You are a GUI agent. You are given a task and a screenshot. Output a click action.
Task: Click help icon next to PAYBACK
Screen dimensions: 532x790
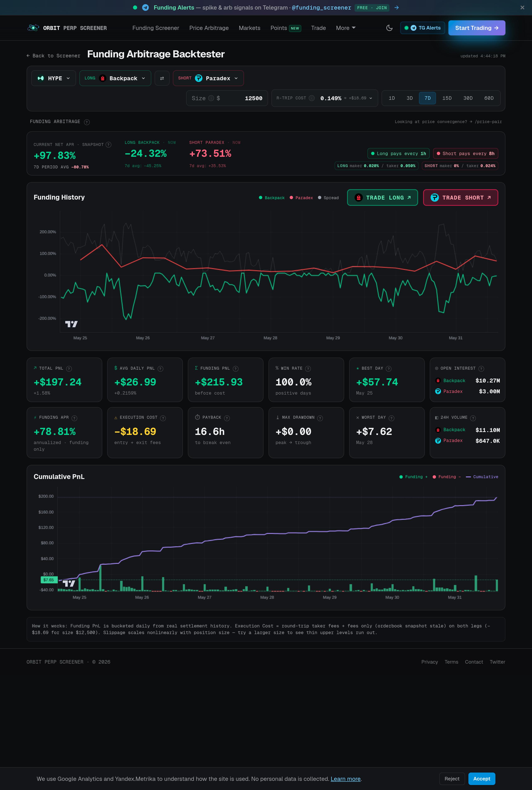(227, 418)
